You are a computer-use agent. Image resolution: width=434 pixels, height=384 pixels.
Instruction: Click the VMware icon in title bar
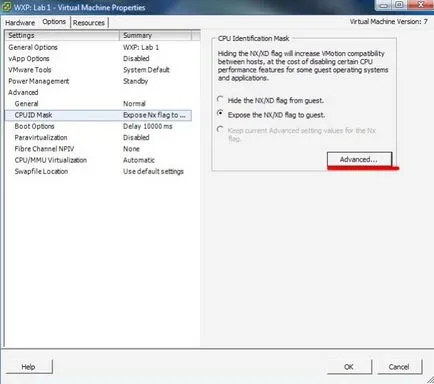[x=6, y=7]
